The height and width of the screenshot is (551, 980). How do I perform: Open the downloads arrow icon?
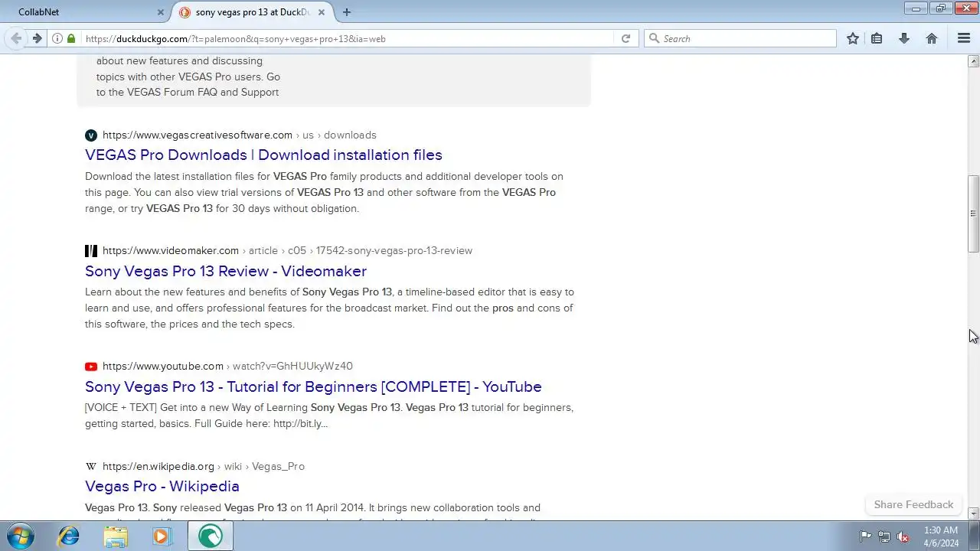pos(904,38)
